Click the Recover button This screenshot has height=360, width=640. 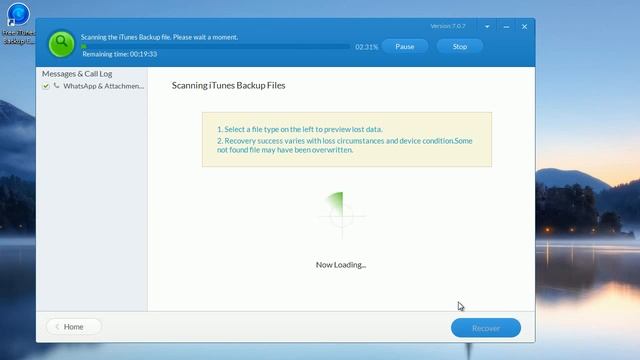486,328
